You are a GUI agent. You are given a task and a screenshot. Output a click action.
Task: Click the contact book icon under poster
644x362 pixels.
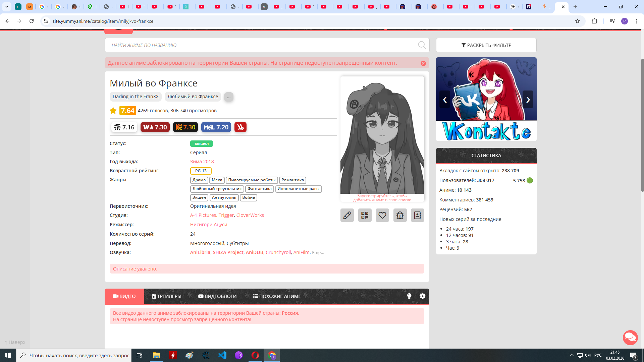coord(418,215)
